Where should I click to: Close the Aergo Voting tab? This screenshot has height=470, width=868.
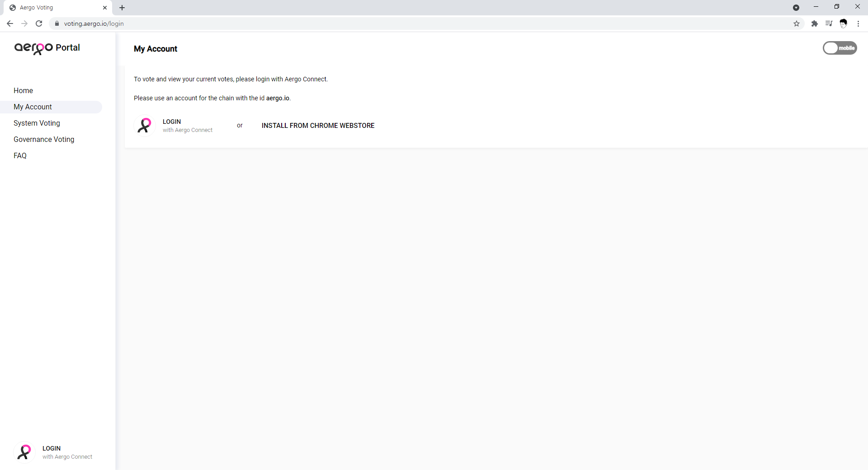[105, 8]
